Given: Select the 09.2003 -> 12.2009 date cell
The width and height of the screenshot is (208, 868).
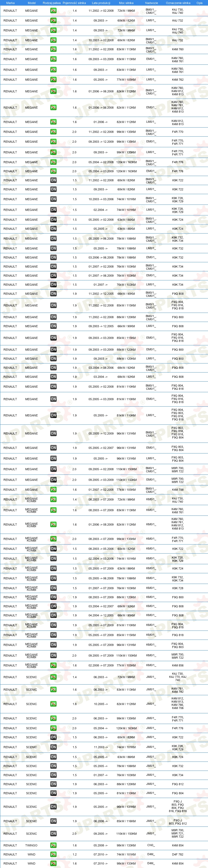Looking at the screenshot, I should point(101,142).
